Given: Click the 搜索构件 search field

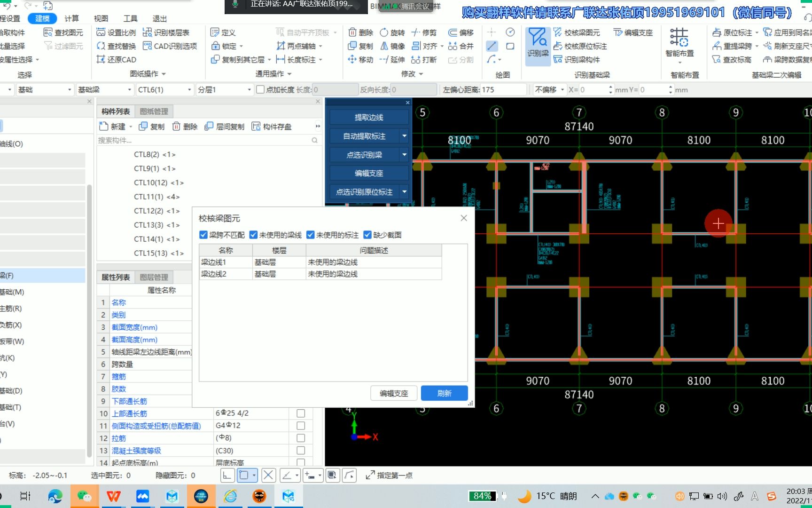Looking at the screenshot, I should pos(202,140).
